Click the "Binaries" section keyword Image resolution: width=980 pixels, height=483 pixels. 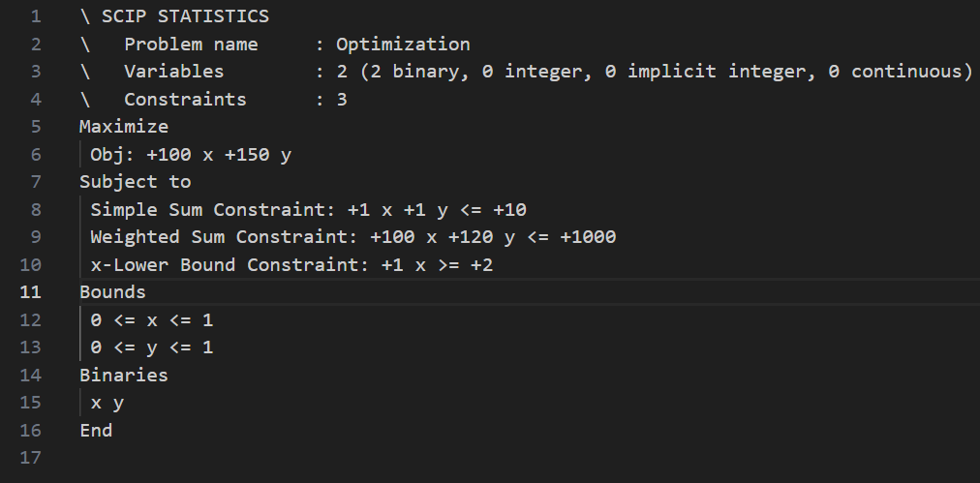124,375
